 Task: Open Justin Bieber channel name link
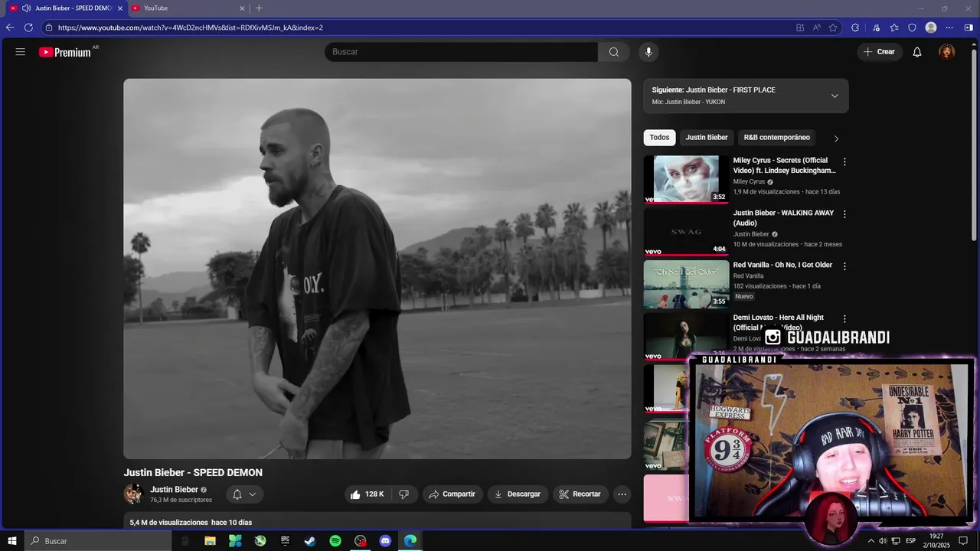click(x=174, y=490)
